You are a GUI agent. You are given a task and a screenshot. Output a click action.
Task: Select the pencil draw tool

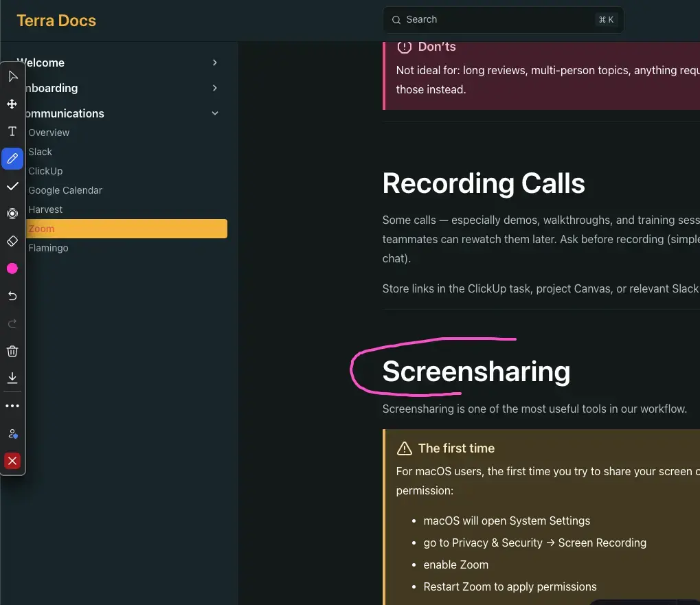[x=12, y=159]
